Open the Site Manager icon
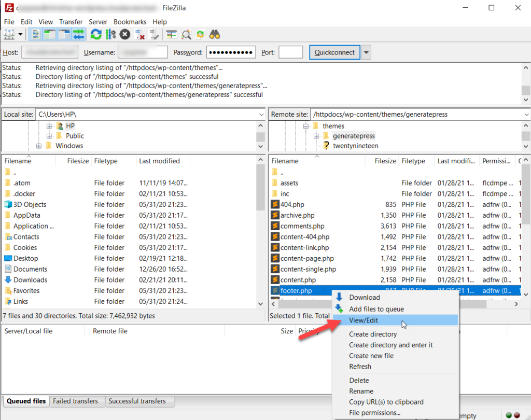 10,35
